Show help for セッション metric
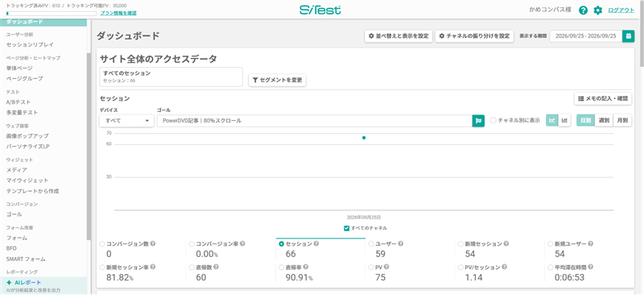This screenshot has width=644, height=295. coord(316,243)
